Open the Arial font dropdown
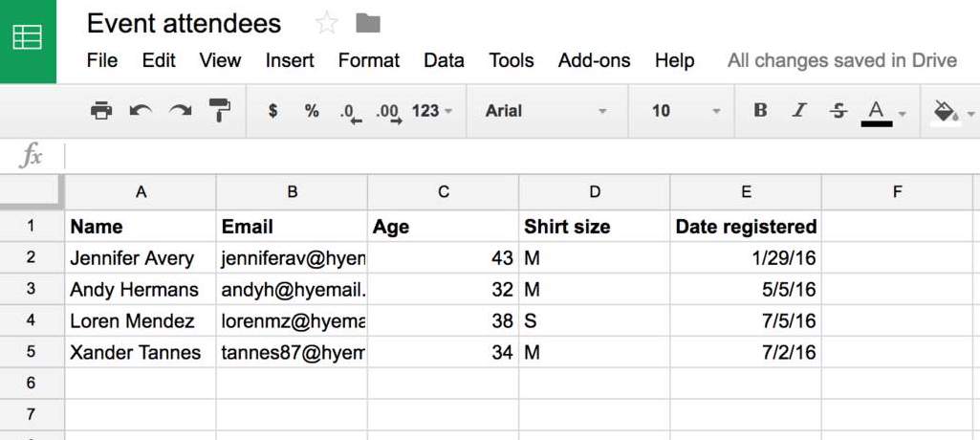Image resolution: width=980 pixels, height=440 pixels. pos(546,111)
